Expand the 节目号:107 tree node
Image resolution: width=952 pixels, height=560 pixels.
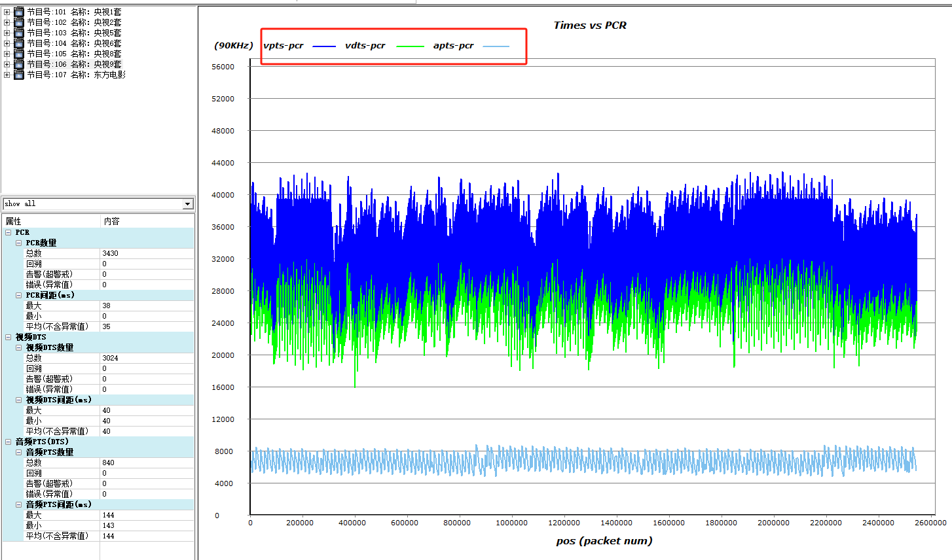point(7,75)
